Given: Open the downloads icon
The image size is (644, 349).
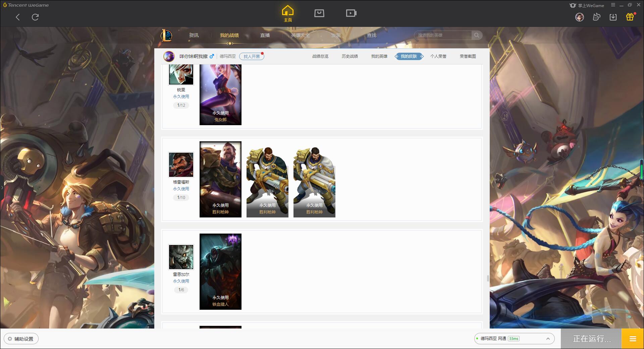Looking at the screenshot, I should (613, 17).
